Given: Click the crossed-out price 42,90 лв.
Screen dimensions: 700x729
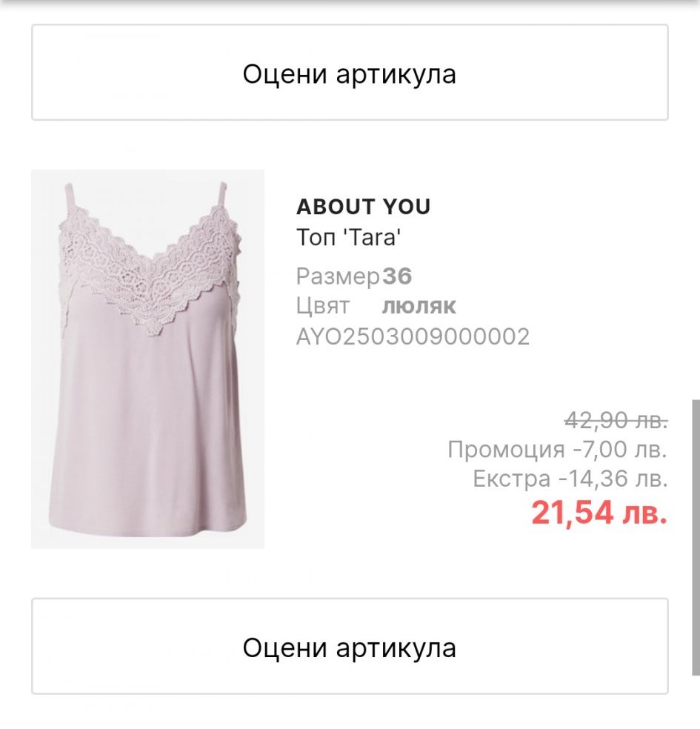Looking at the screenshot, I should 616,420.
